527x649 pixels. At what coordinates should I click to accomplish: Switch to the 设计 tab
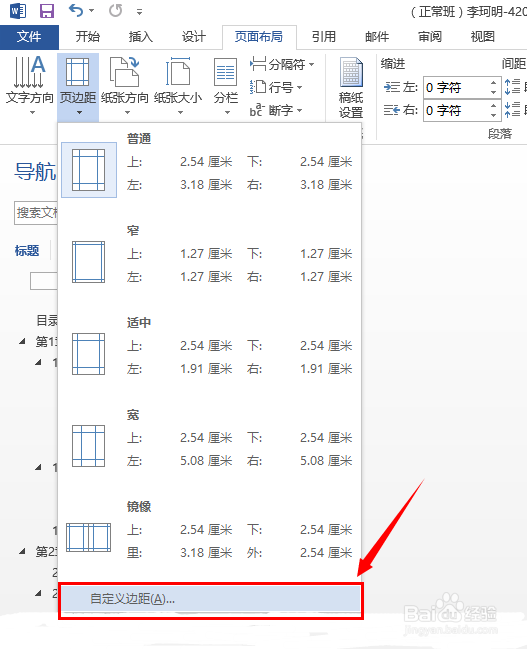(x=194, y=37)
